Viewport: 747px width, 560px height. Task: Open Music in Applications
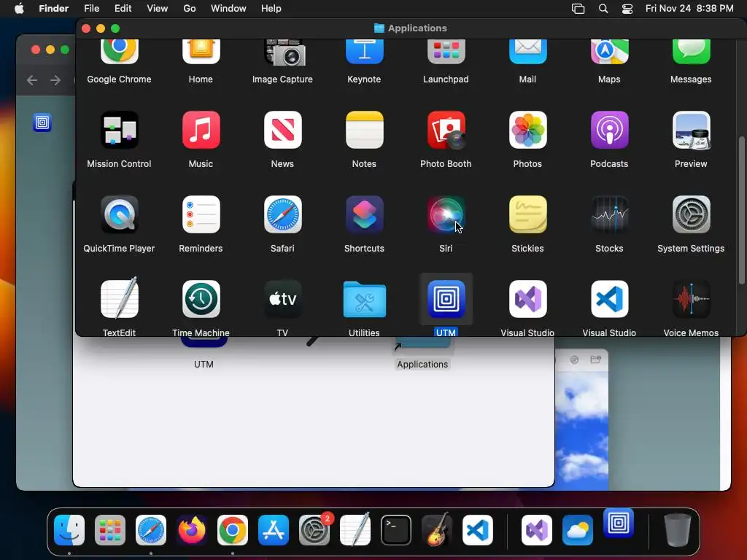[x=201, y=130]
